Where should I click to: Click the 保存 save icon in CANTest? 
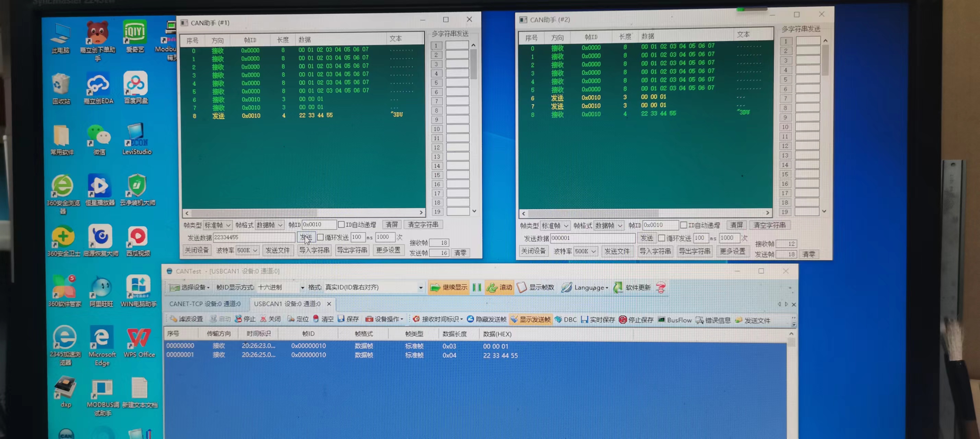pyautogui.click(x=341, y=319)
